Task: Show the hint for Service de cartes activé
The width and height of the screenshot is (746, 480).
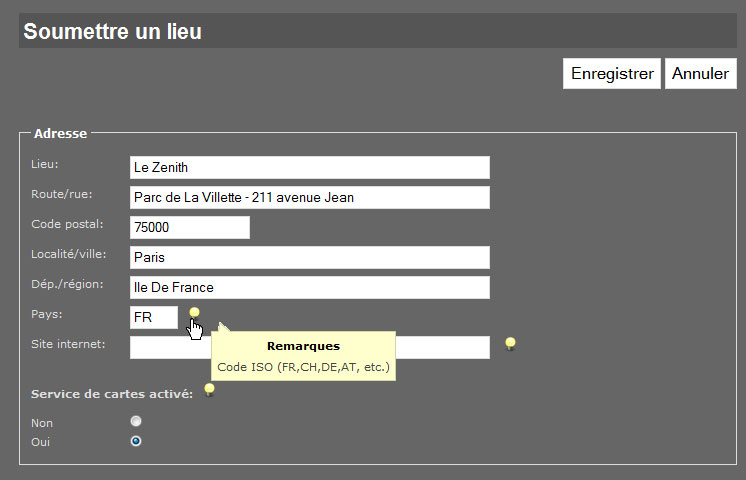Action: click(x=209, y=390)
